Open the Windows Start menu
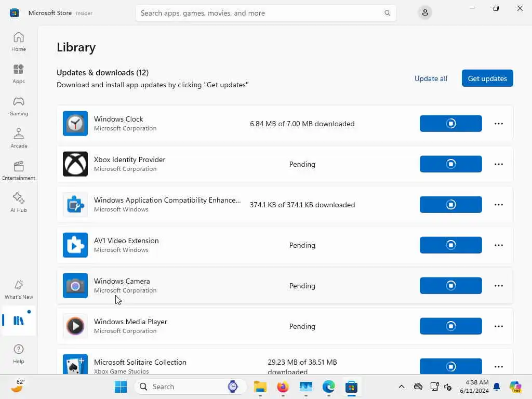Viewport: 532px width, 399px height. tap(121, 387)
